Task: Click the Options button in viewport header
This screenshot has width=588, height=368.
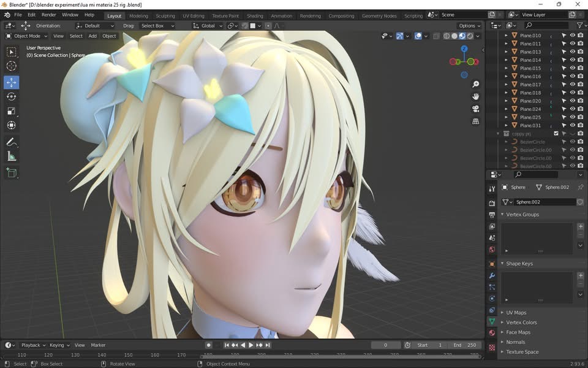Action: pos(469,26)
